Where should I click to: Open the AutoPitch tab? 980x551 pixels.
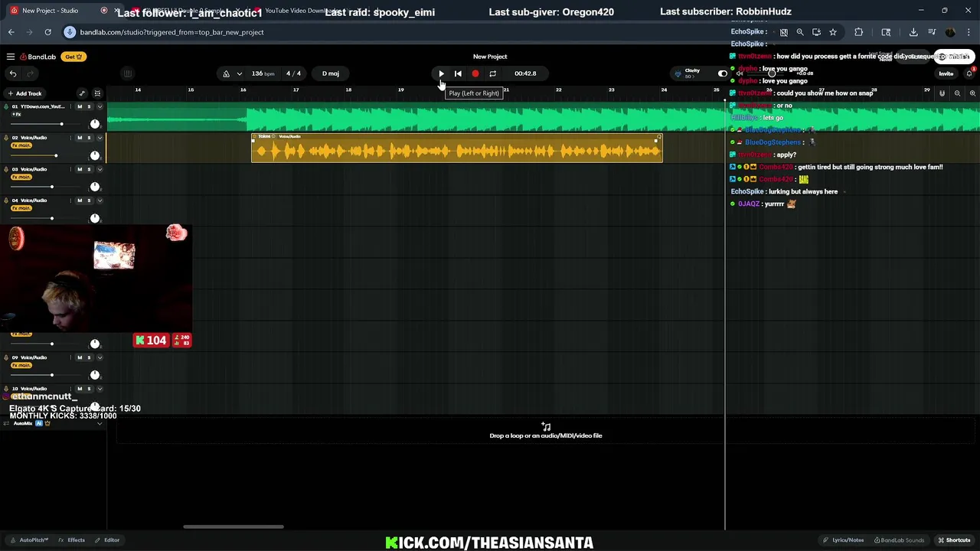[x=29, y=540]
